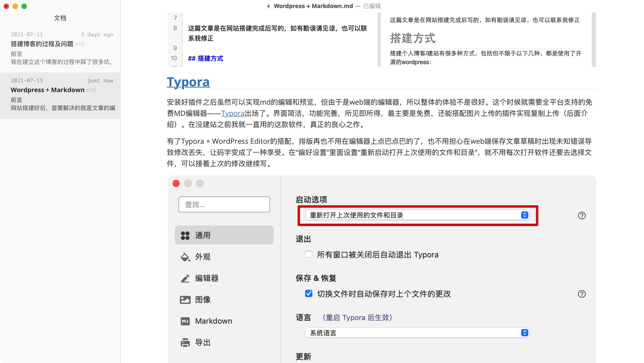Enable auto-quit Typora when windows closed checkbox
The height and width of the screenshot is (363, 644).
309,254
